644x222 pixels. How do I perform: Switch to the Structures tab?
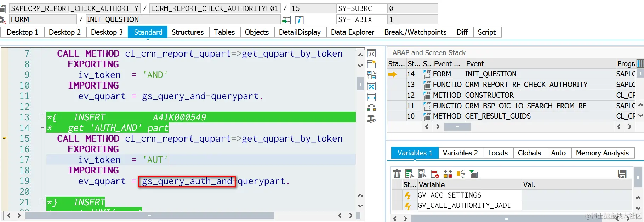(x=188, y=32)
